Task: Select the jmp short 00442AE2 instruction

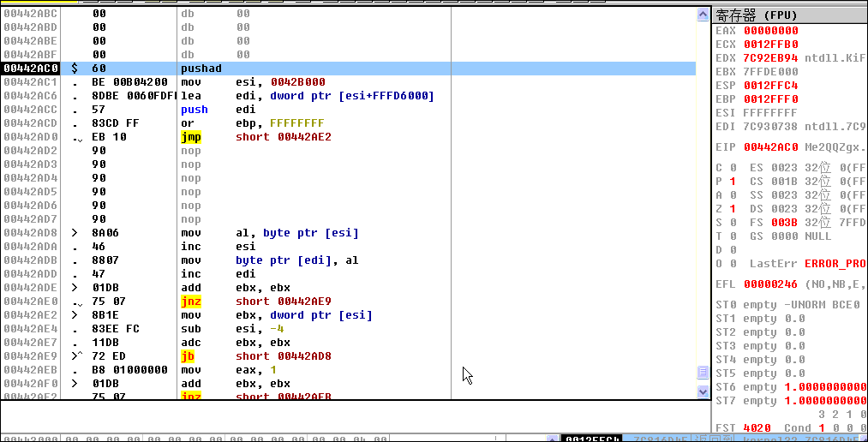Action: tap(255, 137)
